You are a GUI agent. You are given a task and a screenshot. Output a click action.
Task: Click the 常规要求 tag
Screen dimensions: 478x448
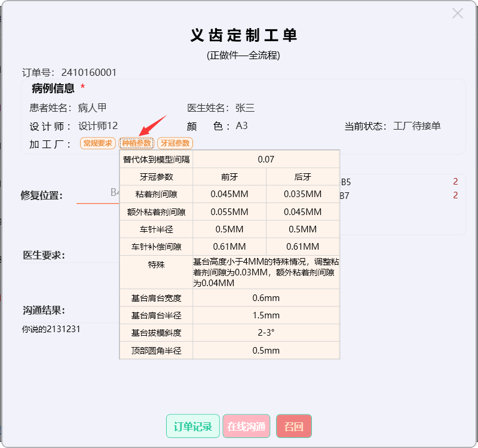click(x=97, y=143)
